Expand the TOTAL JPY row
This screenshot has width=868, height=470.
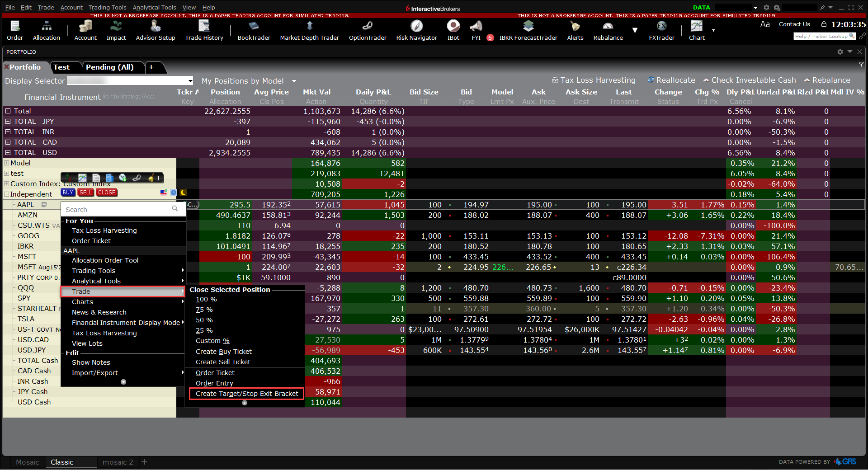pos(8,122)
